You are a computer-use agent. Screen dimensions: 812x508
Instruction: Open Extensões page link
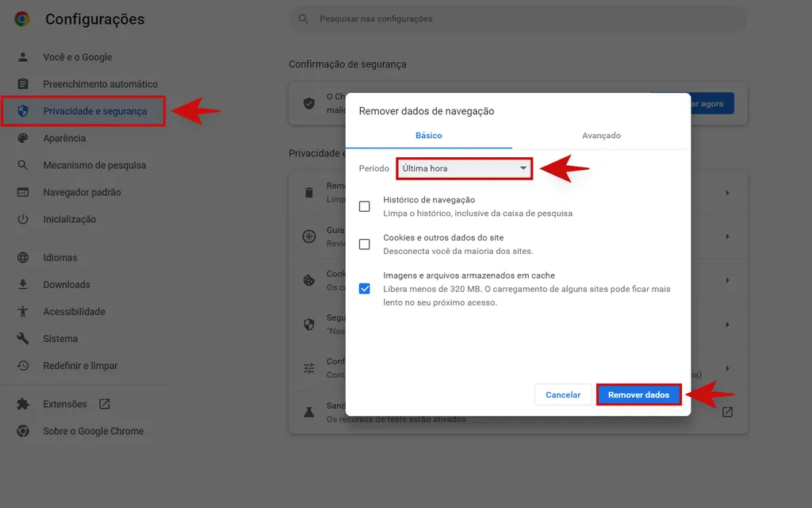click(65, 404)
